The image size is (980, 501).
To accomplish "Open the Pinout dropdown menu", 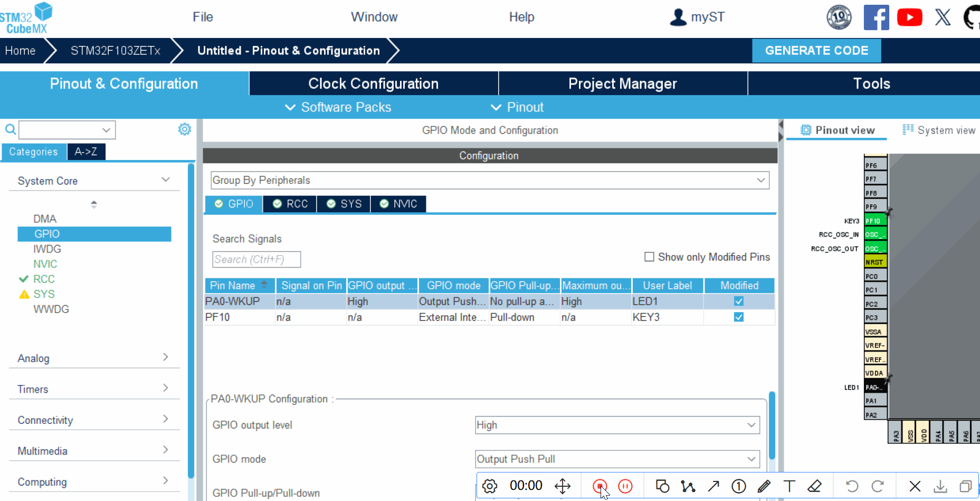I will tap(517, 107).
